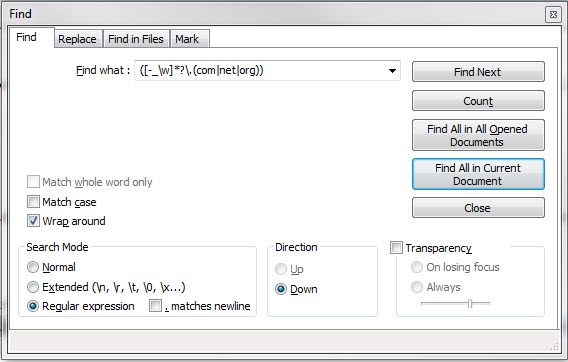Image resolution: width=568 pixels, height=362 pixels.
Task: Switch to the Mark tab
Action: coord(187,39)
